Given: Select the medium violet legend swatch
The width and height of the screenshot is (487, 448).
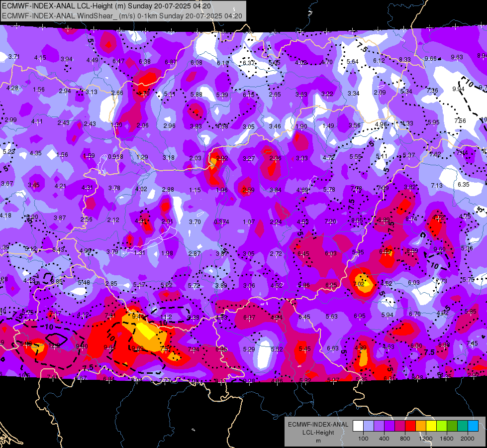Looking at the screenshot, I should [379, 426].
